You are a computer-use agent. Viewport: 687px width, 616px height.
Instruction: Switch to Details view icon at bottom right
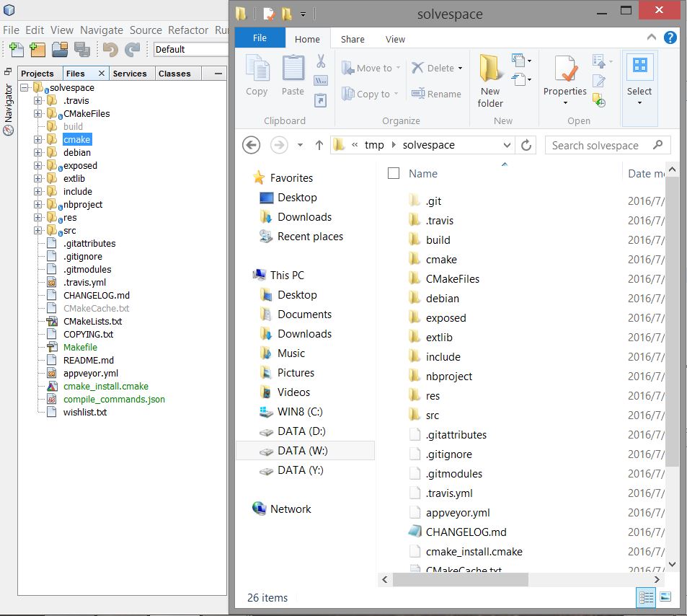pyautogui.click(x=646, y=597)
